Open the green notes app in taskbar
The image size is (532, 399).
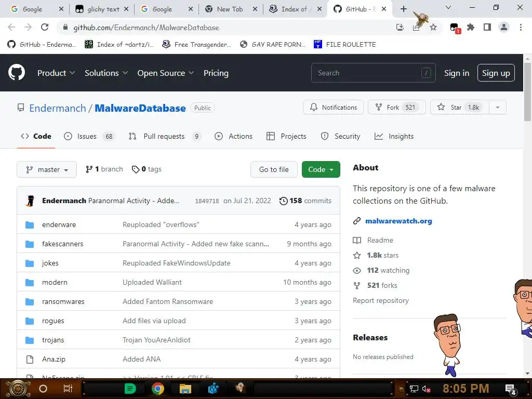tap(130, 389)
